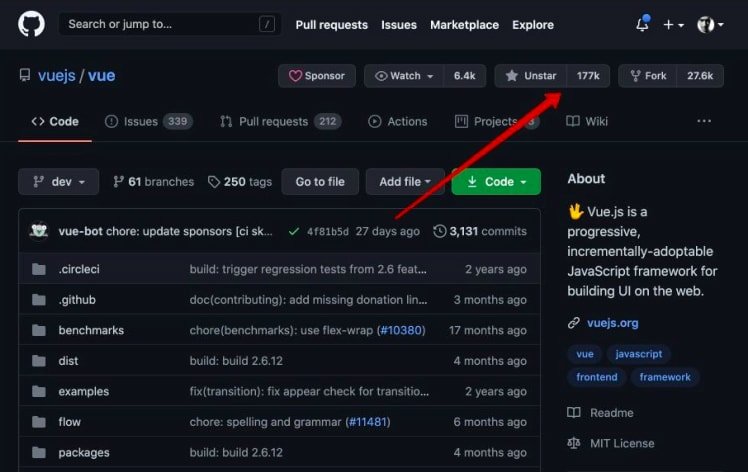Open the green Code dropdown
The image size is (748, 472).
[496, 182]
